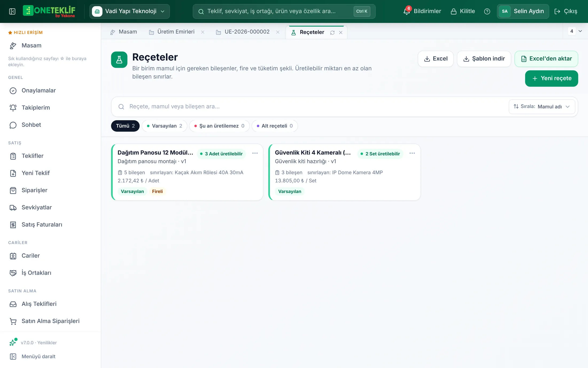This screenshot has width=588, height=368.
Task: Toggle the sidebar panel icon beside logo
Action: tap(12, 11)
